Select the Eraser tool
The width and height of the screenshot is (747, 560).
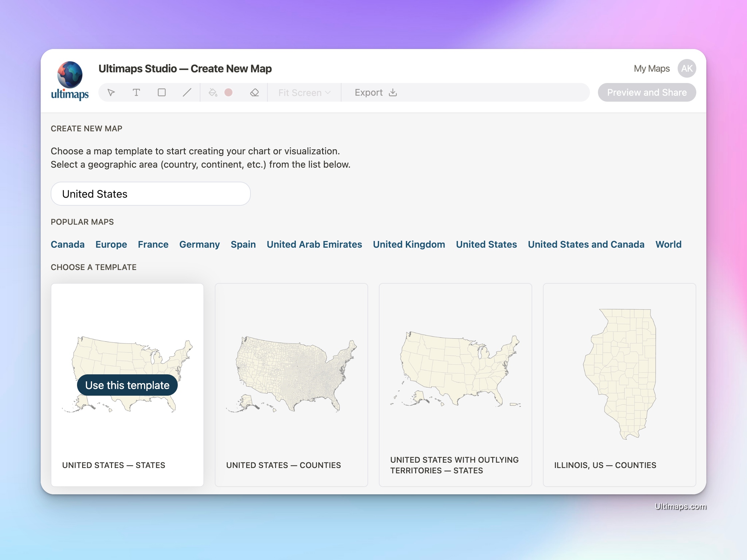point(255,92)
